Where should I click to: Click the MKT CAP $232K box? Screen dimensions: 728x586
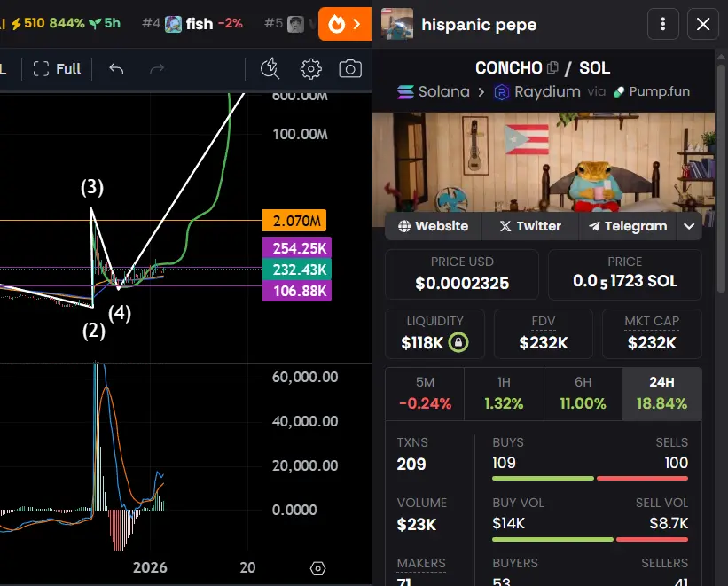(652, 334)
